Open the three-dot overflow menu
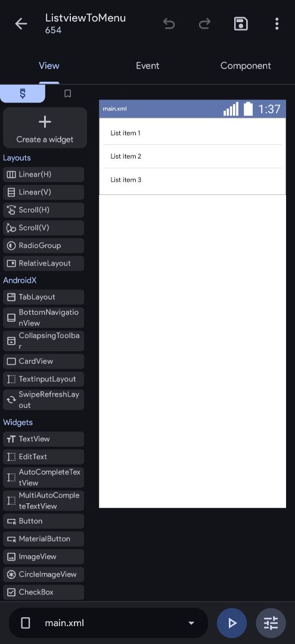The image size is (295, 644). click(277, 24)
